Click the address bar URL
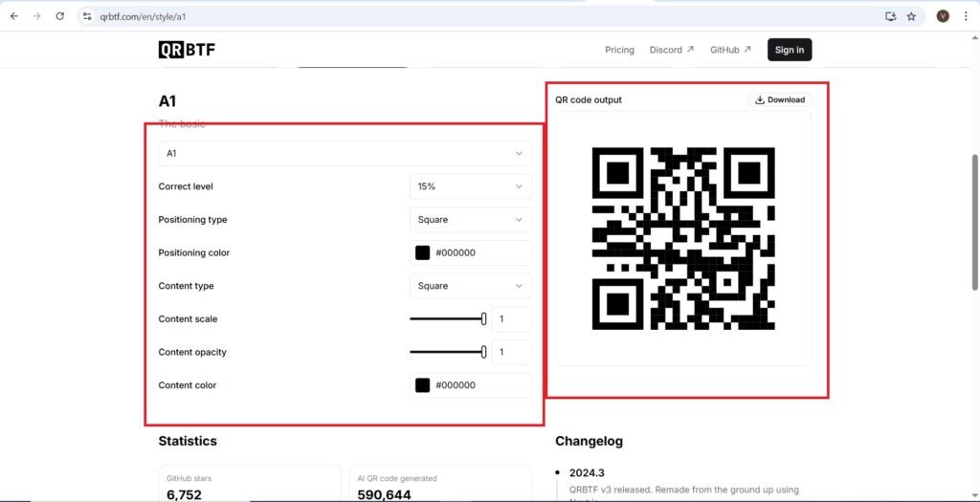The height and width of the screenshot is (502, 980). (144, 17)
